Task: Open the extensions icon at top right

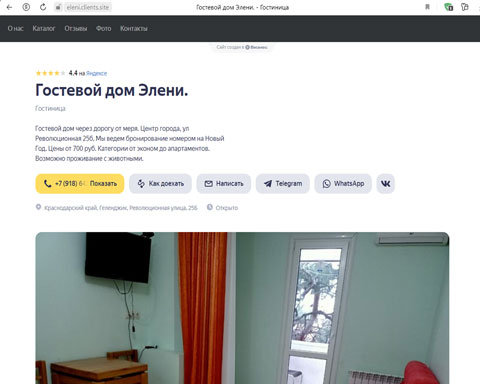Action: tap(464, 7)
